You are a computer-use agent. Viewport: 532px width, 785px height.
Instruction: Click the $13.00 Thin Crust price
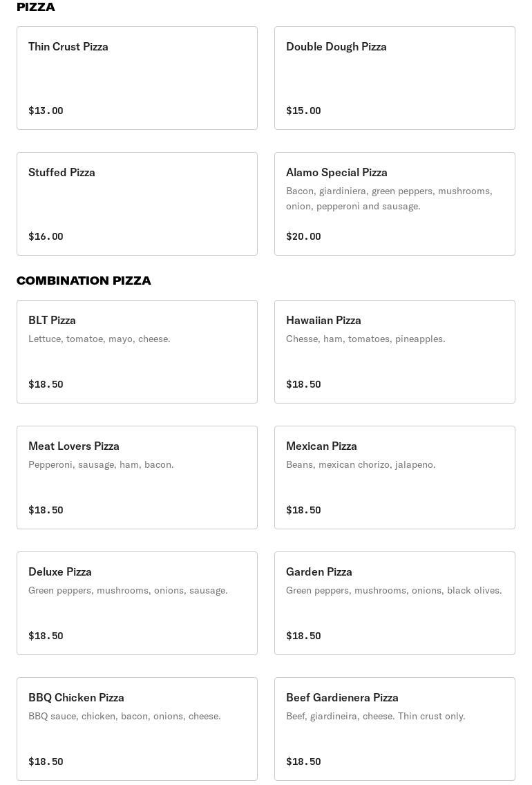click(46, 111)
